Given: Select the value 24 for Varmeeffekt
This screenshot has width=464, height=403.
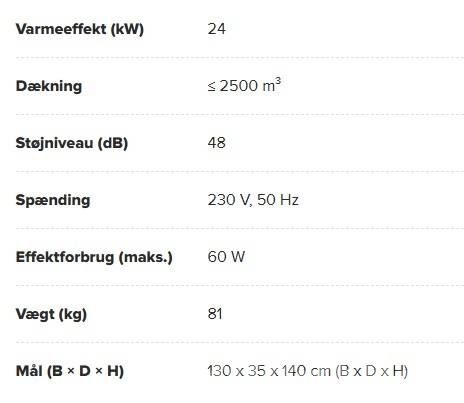Looking at the screenshot, I should [x=217, y=29].
